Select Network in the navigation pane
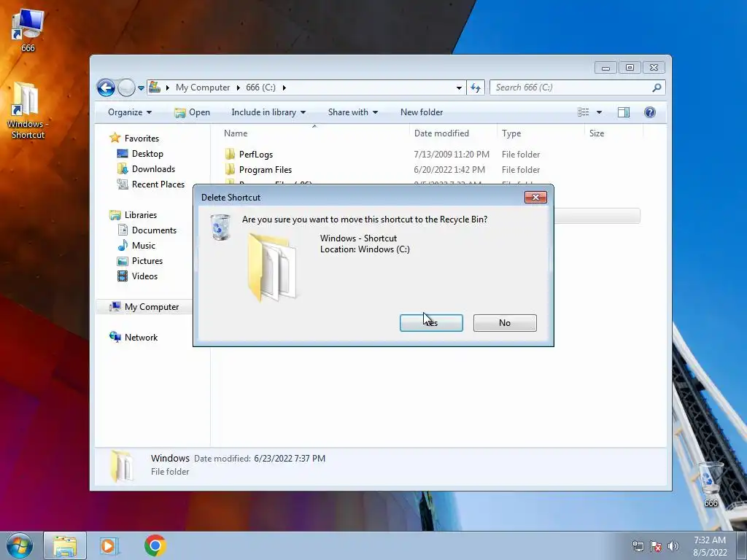This screenshot has height=560, width=747. (141, 337)
